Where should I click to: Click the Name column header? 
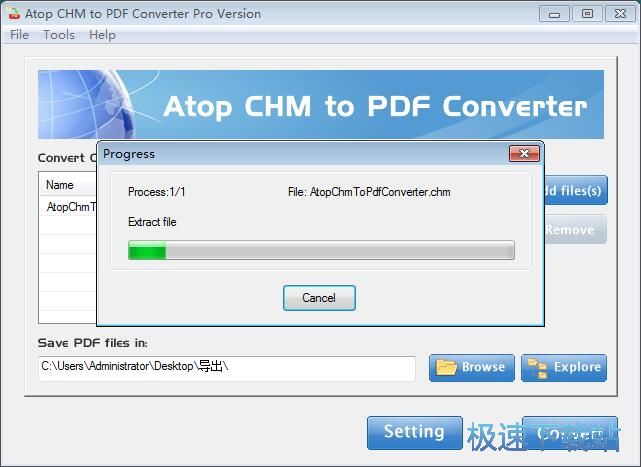[68, 185]
